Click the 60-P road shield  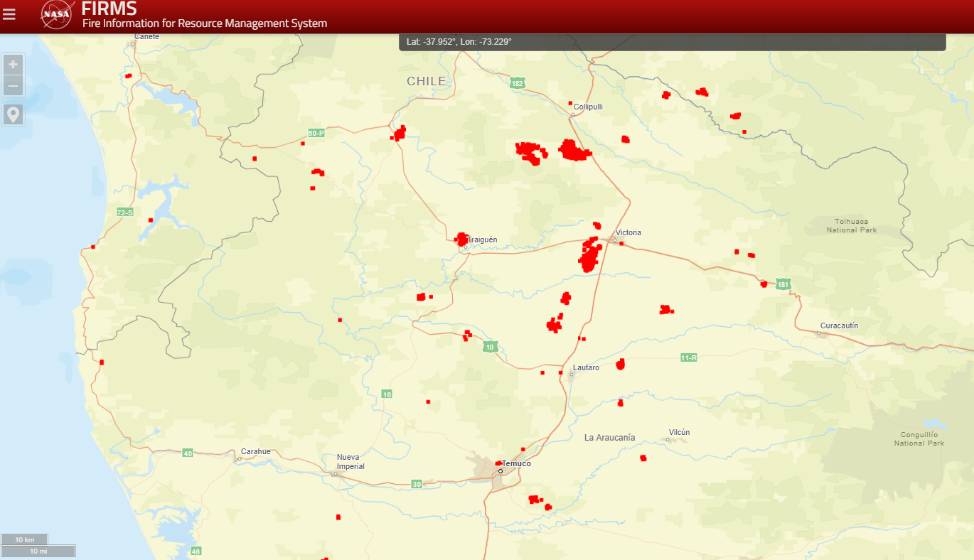pyautogui.click(x=316, y=133)
